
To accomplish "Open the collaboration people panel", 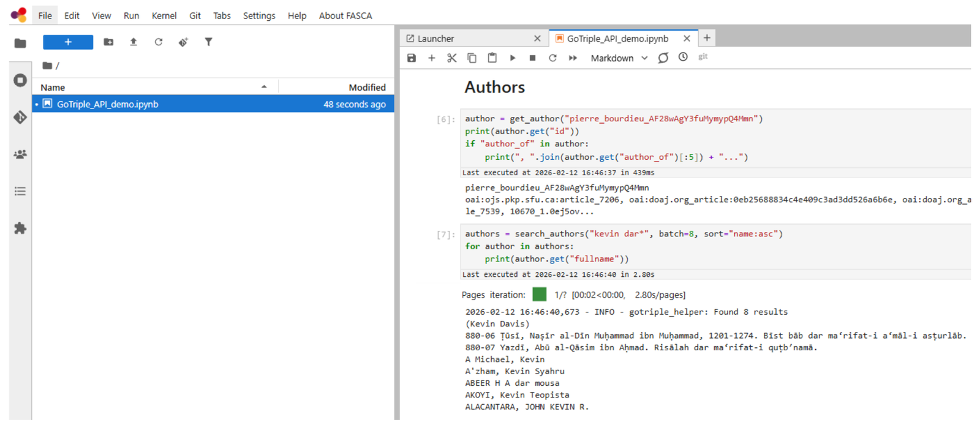I will coord(20,154).
